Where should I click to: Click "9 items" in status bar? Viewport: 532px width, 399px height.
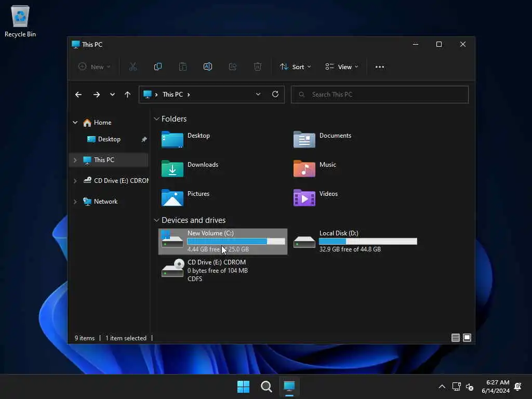(x=85, y=338)
